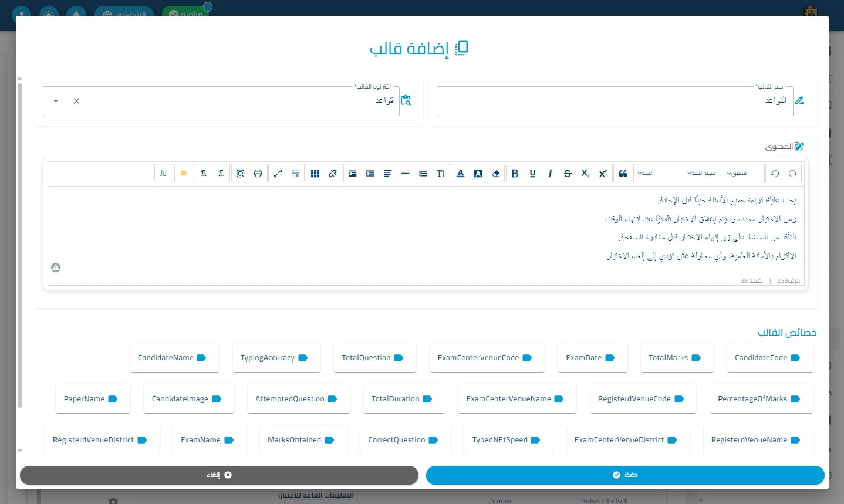Screen dimensions: 844x504
Task: Click the template name input field
Action: [615, 102]
